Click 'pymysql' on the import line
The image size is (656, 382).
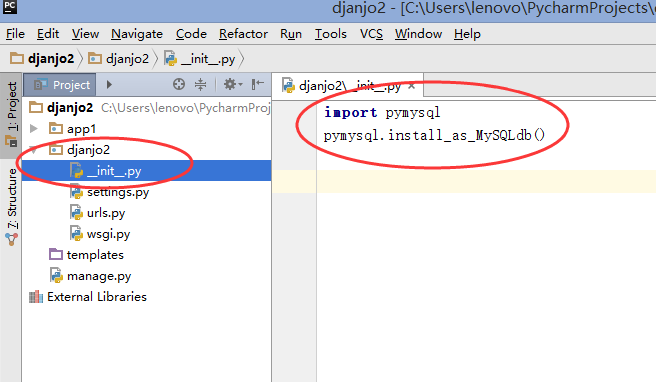[413, 113]
